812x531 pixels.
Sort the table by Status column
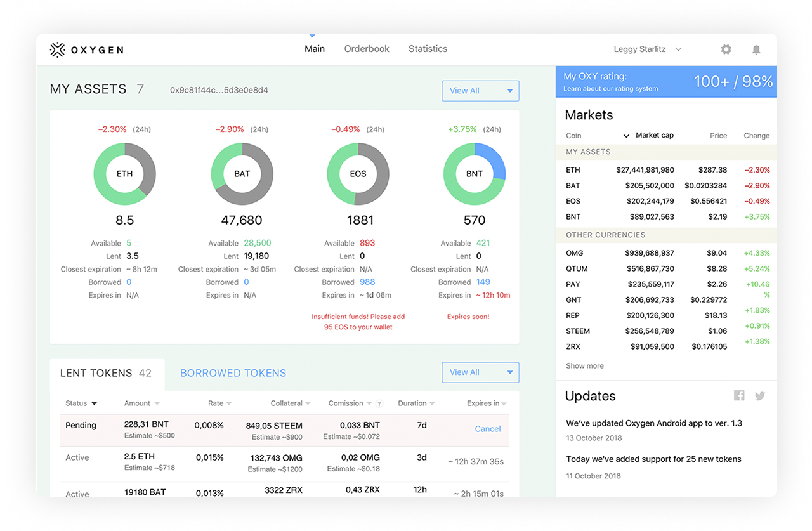pyautogui.click(x=81, y=403)
